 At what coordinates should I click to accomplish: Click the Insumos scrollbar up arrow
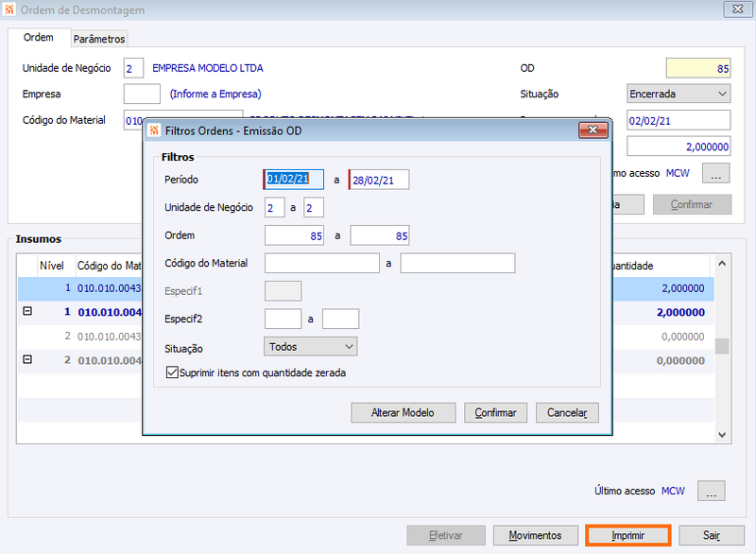point(722,263)
